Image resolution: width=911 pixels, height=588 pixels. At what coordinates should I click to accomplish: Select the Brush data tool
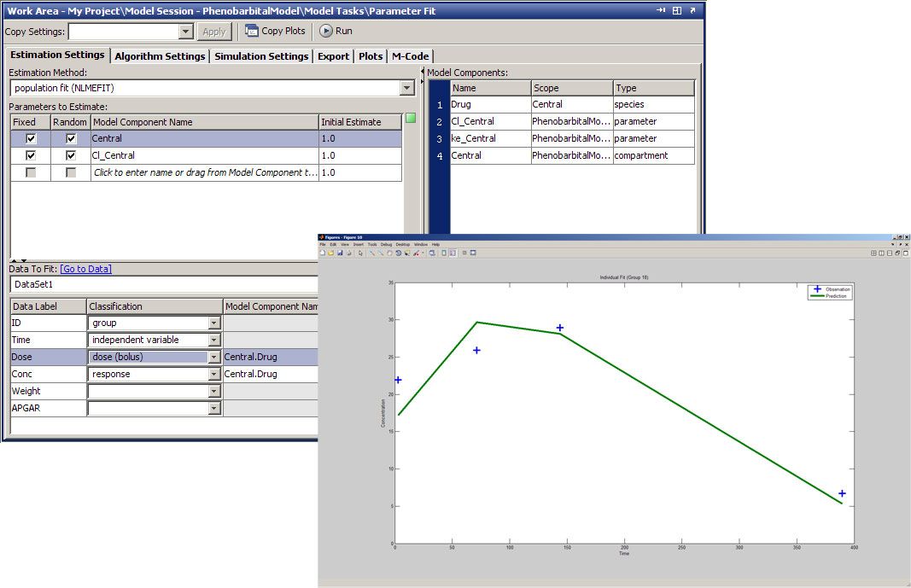click(417, 253)
